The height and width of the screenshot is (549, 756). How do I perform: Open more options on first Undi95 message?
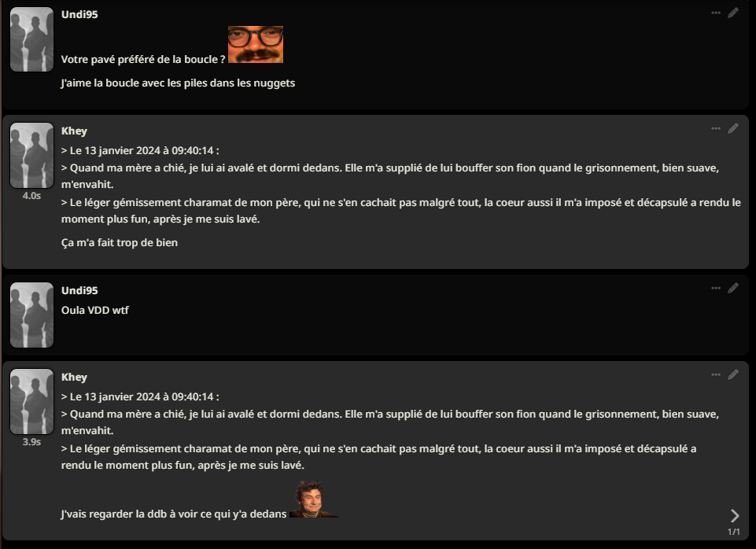(716, 13)
